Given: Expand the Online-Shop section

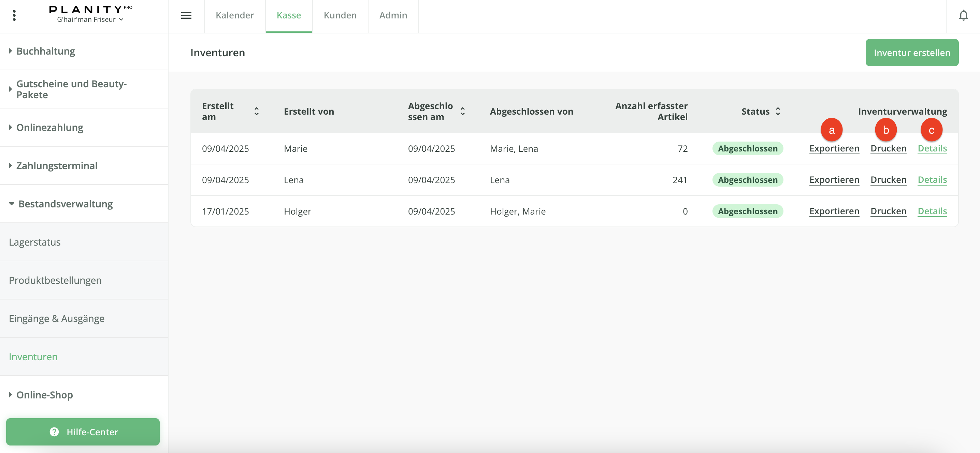Looking at the screenshot, I should (44, 395).
